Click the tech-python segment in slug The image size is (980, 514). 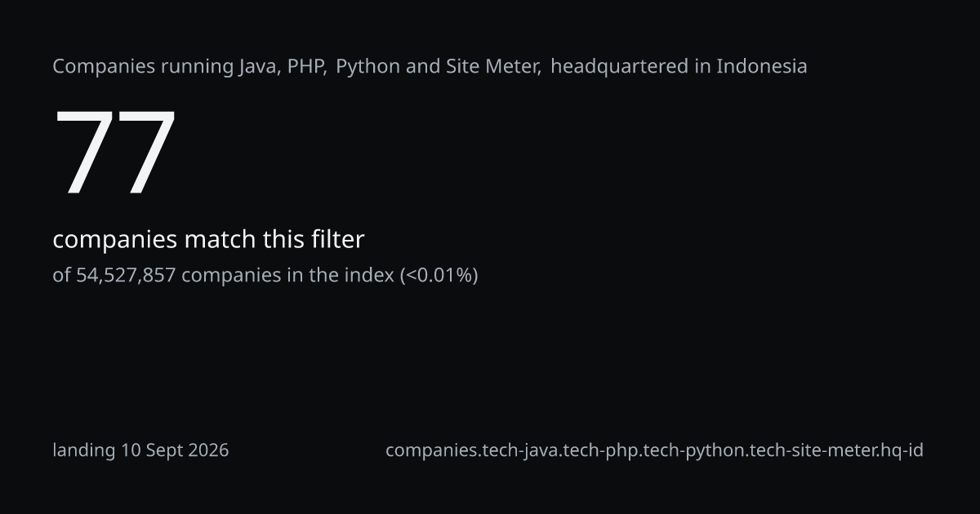[x=693, y=450]
